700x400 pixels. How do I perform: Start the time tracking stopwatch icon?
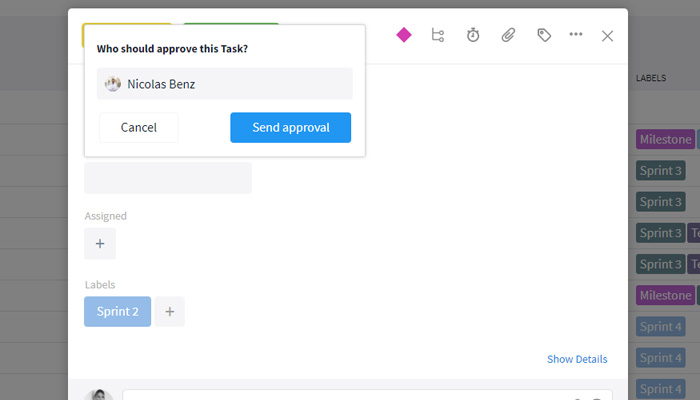point(473,35)
